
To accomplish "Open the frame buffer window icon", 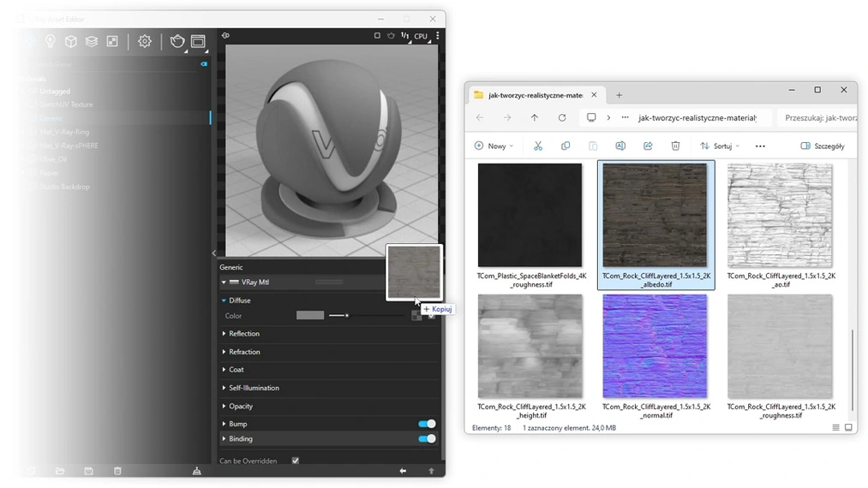I will (198, 41).
